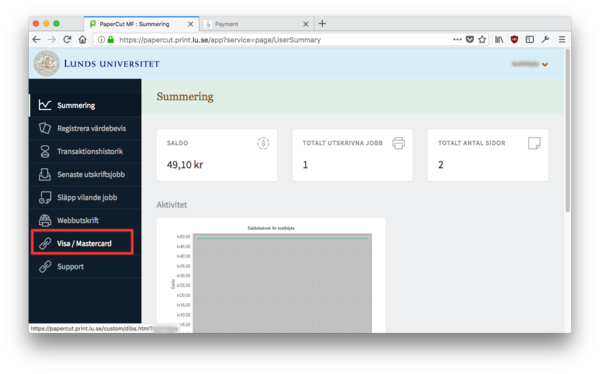Click the Lunds universitet seal logo
The width and height of the screenshot is (600, 374).
47,64
